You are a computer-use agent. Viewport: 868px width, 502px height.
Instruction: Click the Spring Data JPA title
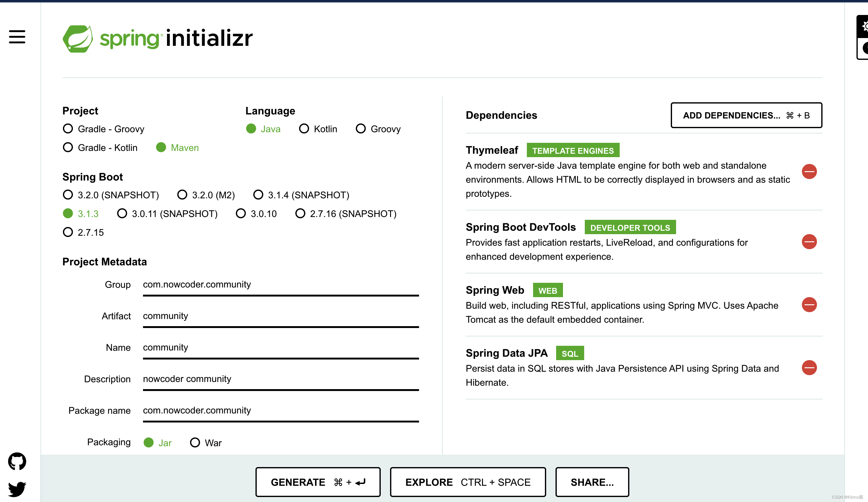(x=506, y=353)
